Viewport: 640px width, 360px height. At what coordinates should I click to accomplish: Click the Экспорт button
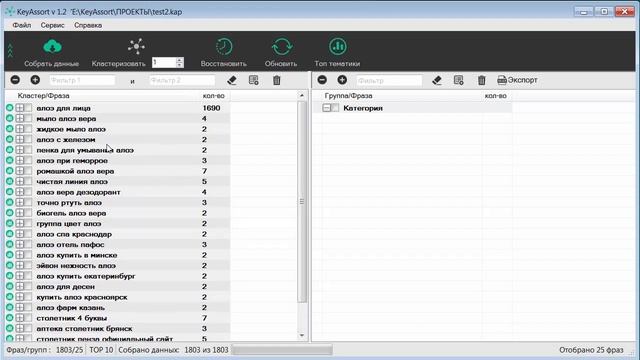[517, 80]
